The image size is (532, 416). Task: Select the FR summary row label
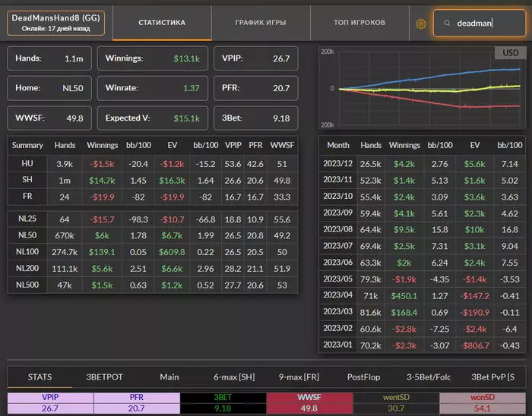point(27,197)
